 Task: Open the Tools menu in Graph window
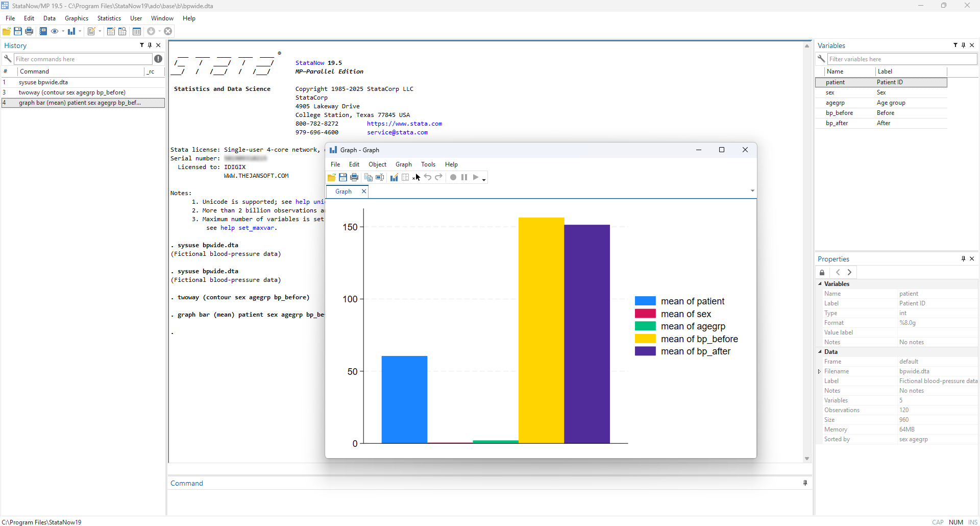click(x=428, y=164)
